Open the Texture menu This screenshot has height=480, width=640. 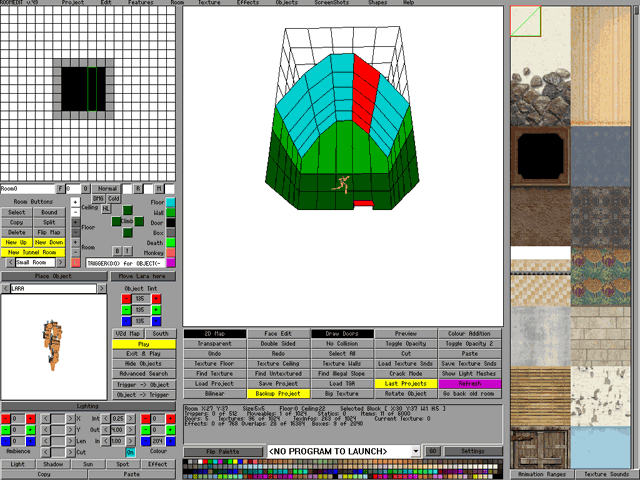[209, 3]
